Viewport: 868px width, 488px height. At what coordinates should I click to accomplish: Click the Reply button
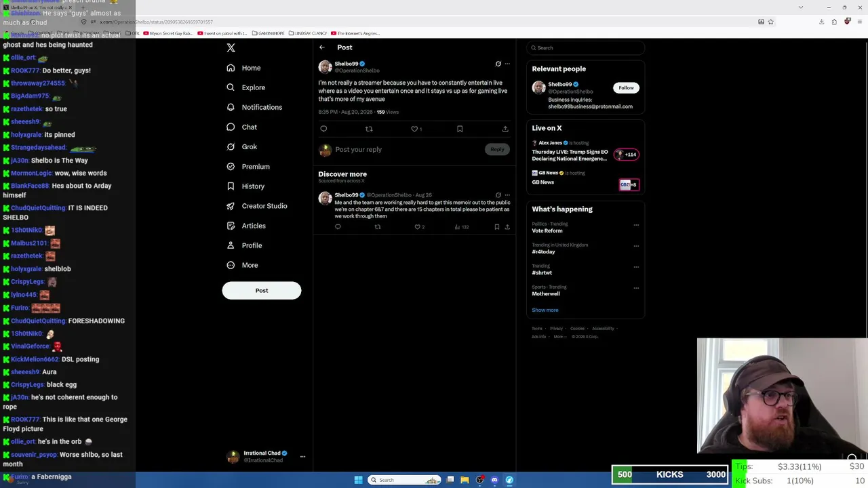point(497,149)
